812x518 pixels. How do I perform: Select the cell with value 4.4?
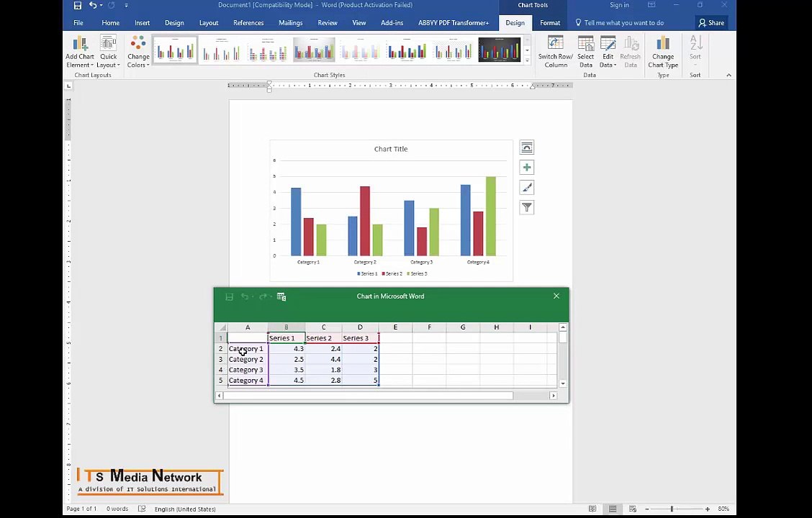coord(324,359)
